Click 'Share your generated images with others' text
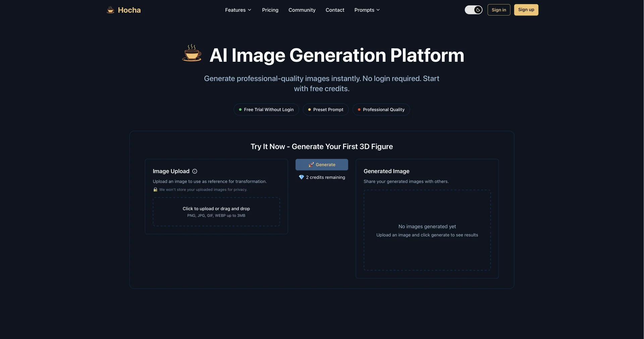This screenshot has height=339, width=644. pyautogui.click(x=406, y=181)
